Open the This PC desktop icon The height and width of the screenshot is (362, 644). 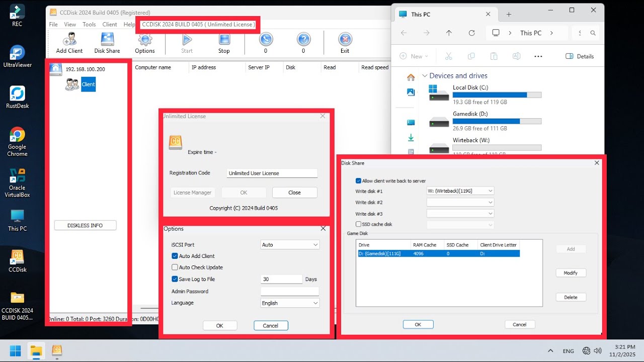point(17,220)
